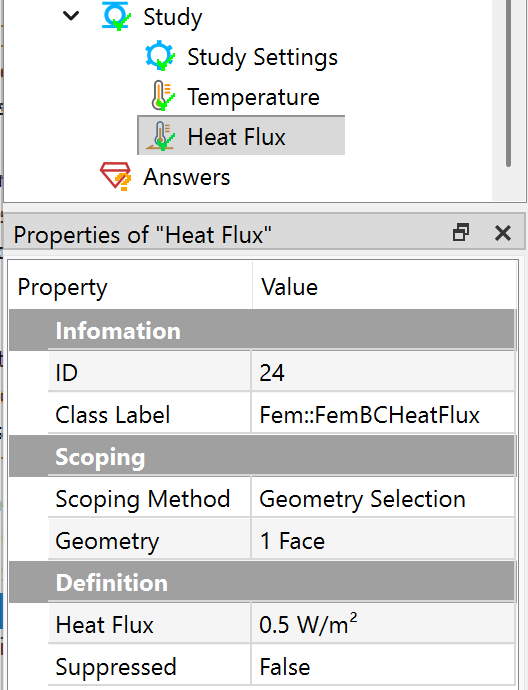Image resolution: width=528 pixels, height=690 pixels.
Task: Click the Geometry value 1 Face
Action: [383, 540]
